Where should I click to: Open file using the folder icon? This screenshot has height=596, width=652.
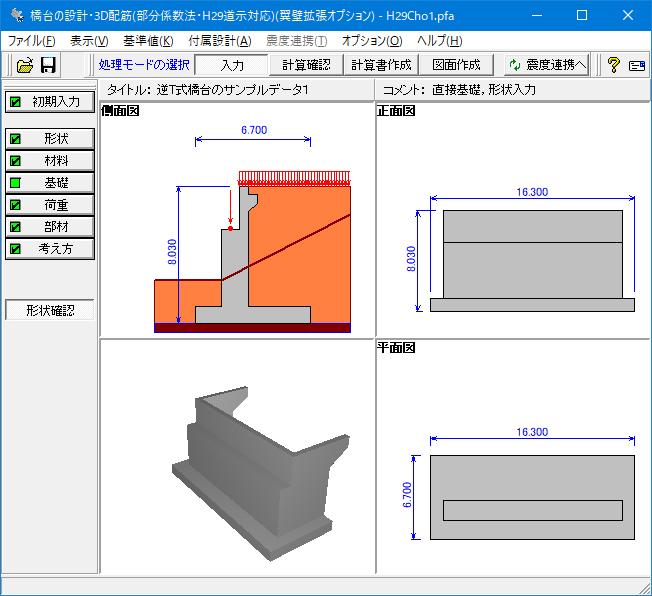pos(25,65)
